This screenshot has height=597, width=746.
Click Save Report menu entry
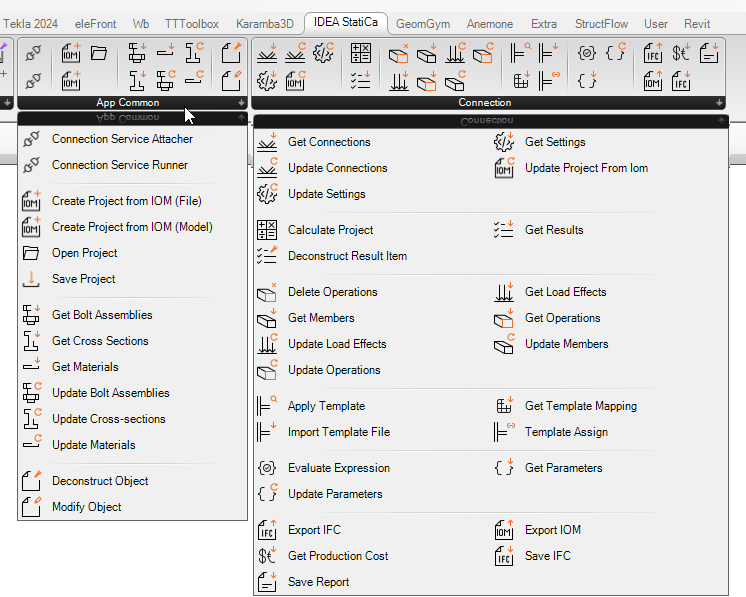point(318,582)
